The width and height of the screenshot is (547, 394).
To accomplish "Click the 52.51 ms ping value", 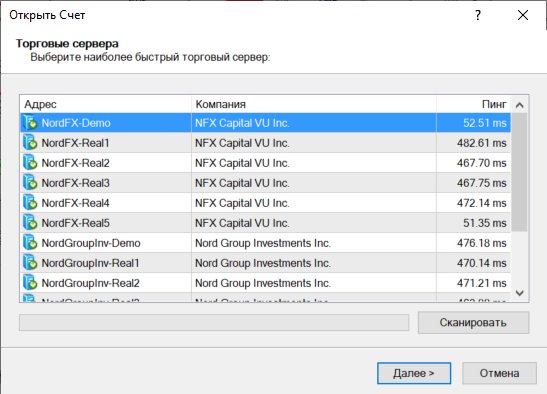I will pos(485,123).
